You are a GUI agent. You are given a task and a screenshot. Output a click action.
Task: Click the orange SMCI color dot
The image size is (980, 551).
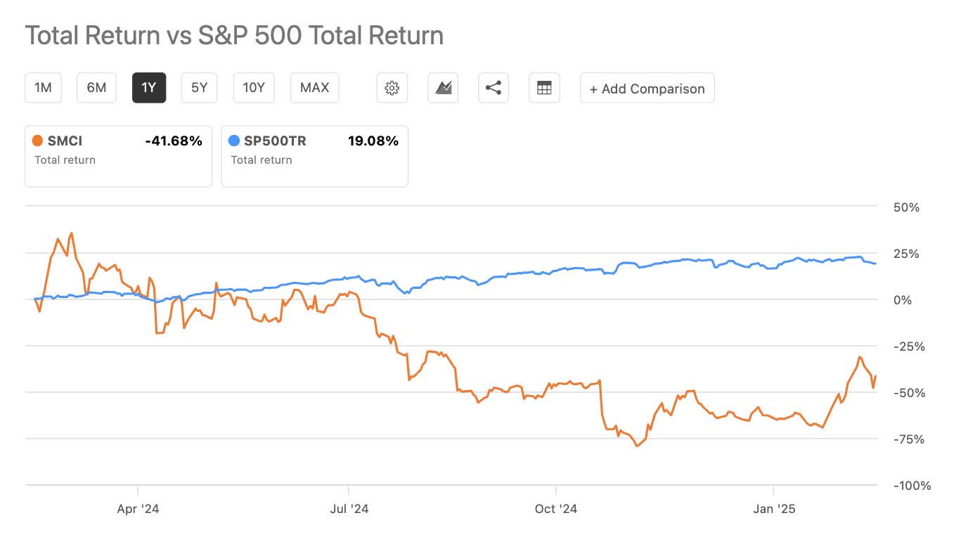37,140
